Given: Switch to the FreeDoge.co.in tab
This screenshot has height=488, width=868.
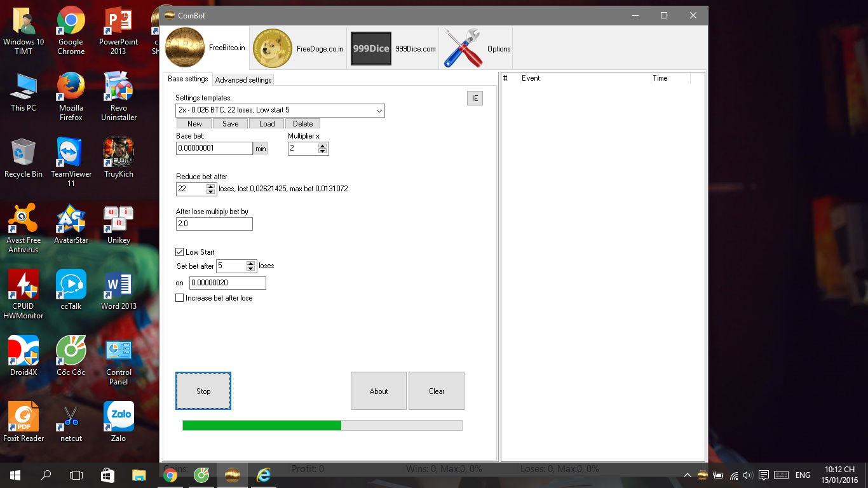Looking at the screenshot, I should [298, 48].
